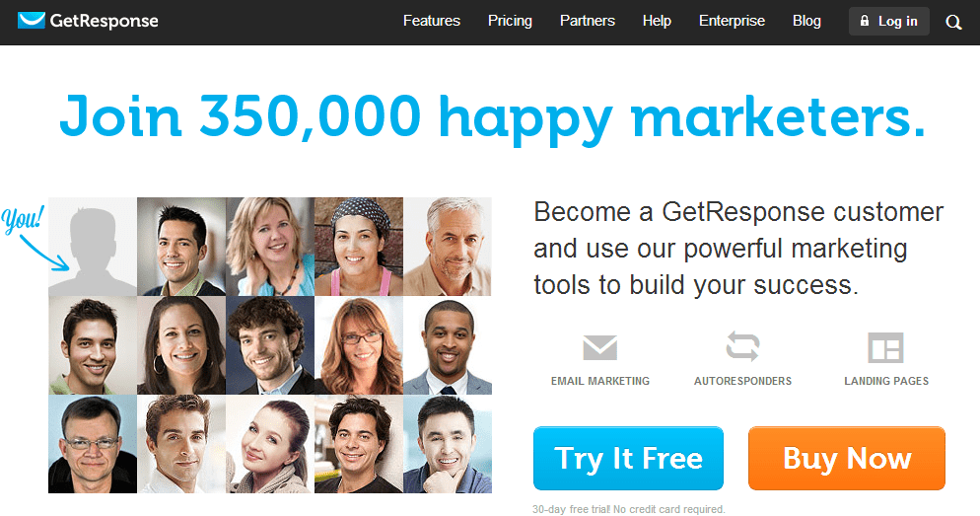
Task: Navigate to the Blog
Action: (x=806, y=21)
